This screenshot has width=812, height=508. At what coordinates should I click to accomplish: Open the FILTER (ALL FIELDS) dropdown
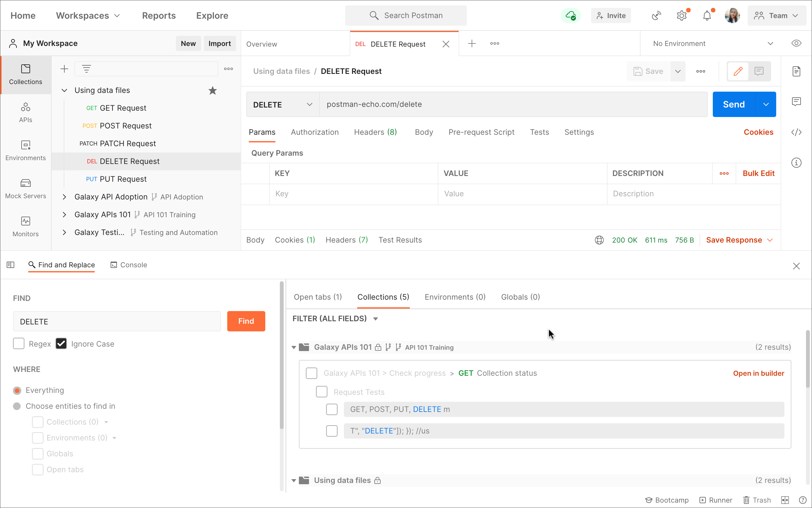pos(335,318)
